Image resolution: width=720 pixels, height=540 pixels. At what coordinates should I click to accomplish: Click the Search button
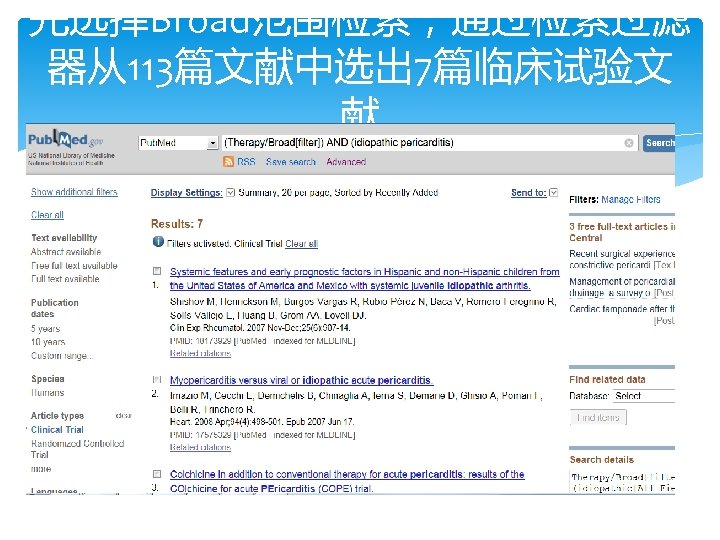pyautogui.click(x=659, y=143)
